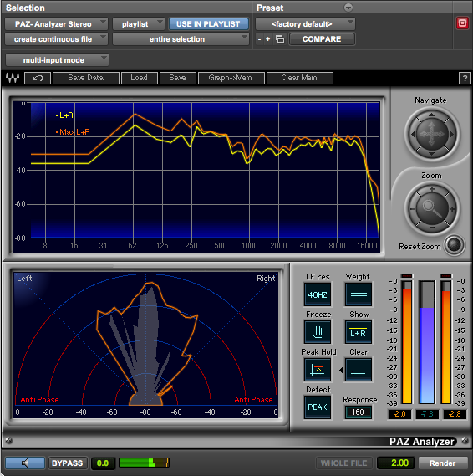Navigate graph down with bottom arrow
Image resolution: width=473 pixels, height=476 pixels.
pos(431,154)
